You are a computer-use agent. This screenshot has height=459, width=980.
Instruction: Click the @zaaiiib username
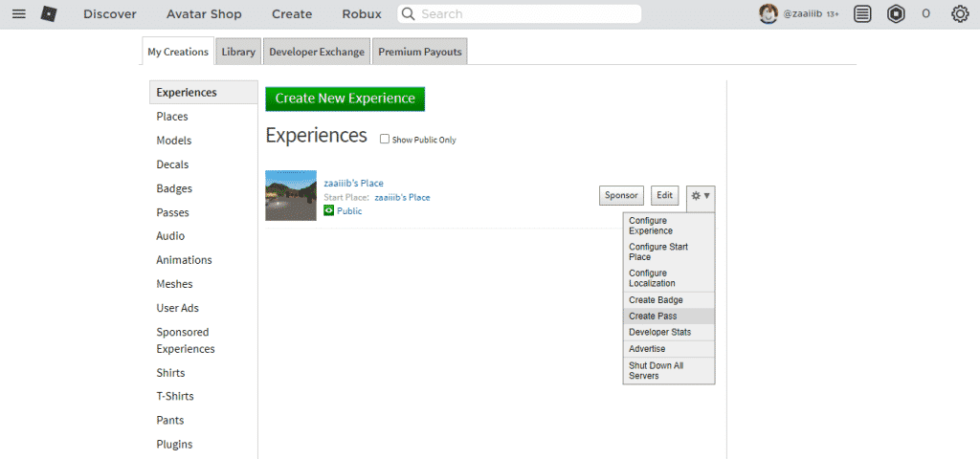pos(802,13)
